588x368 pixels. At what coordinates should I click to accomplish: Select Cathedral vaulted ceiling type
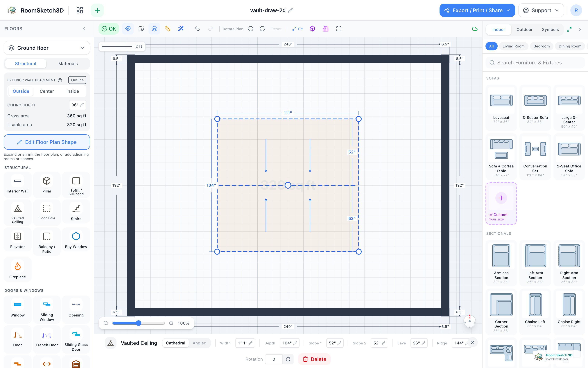[175, 343]
